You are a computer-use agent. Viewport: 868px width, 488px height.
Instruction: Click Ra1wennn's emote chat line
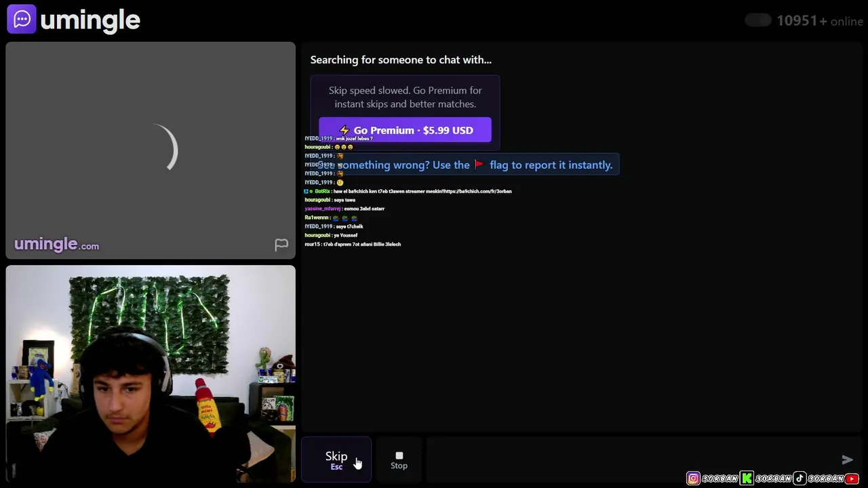coord(331,218)
